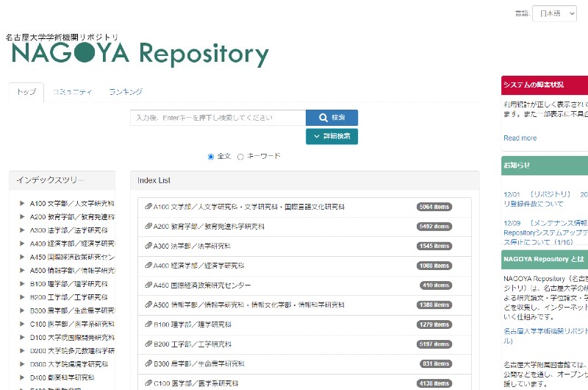
Task: Click link icon beside A300 法学部 index
Action: click(x=148, y=246)
